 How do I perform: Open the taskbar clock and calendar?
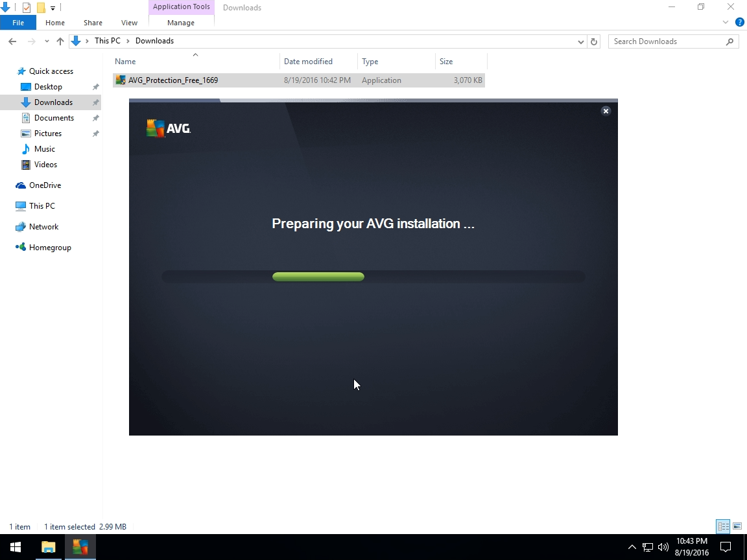[x=692, y=546]
